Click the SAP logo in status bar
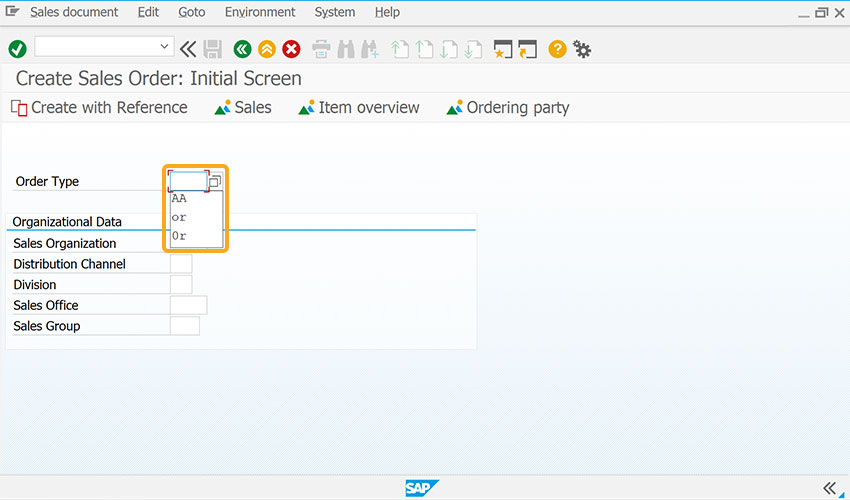This screenshot has height=500, width=850. pyautogui.click(x=422, y=488)
